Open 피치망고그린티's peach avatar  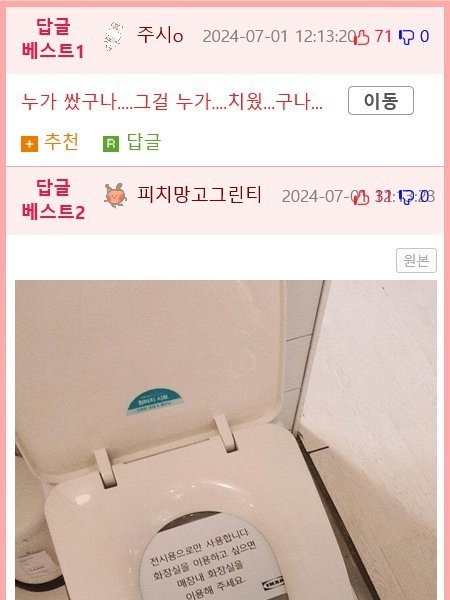coord(115,195)
